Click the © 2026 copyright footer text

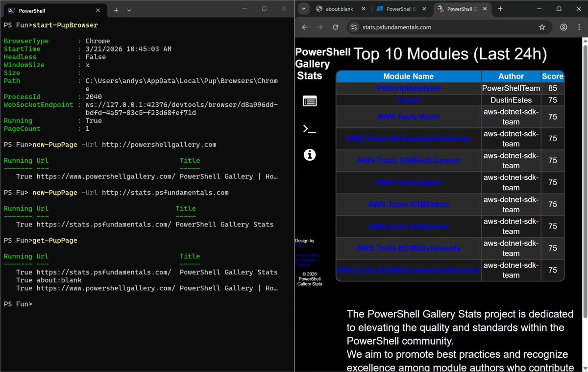pos(310,279)
